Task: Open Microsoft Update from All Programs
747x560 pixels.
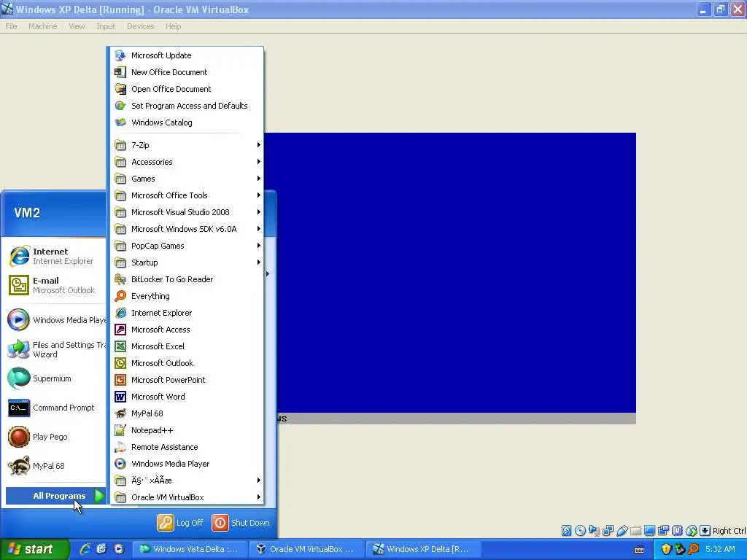Action: pos(187,55)
